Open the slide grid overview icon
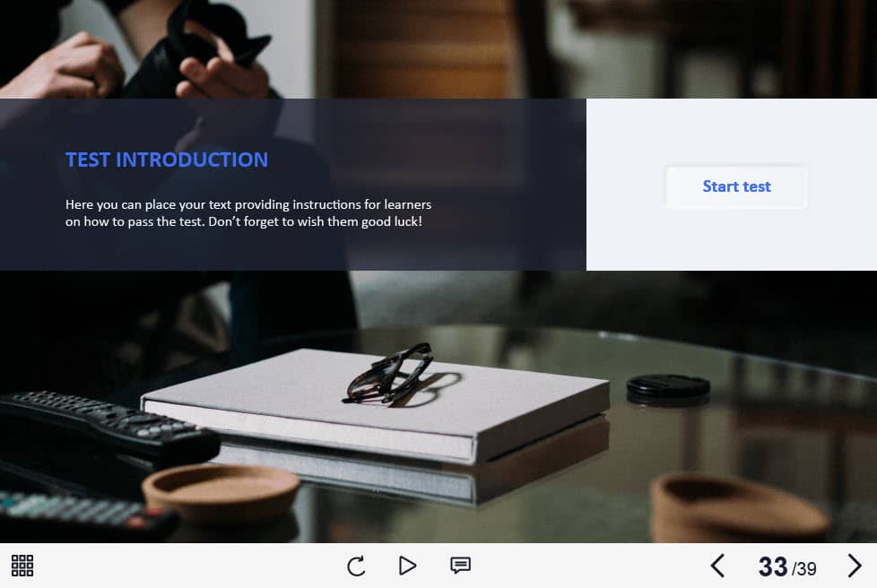Screen dimensions: 877x588 click(22, 566)
